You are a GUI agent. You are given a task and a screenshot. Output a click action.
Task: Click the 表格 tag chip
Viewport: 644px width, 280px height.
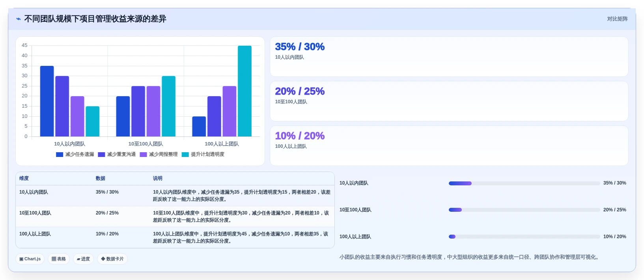[59, 259]
